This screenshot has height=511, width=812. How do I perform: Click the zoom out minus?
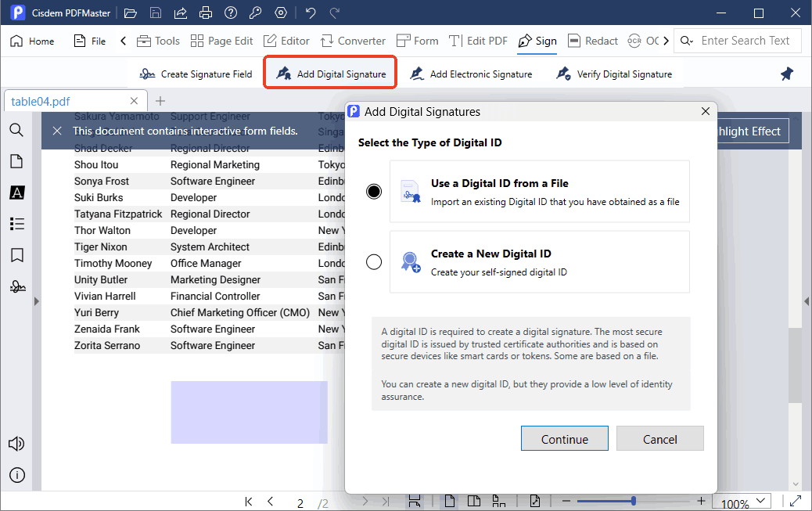[566, 501]
